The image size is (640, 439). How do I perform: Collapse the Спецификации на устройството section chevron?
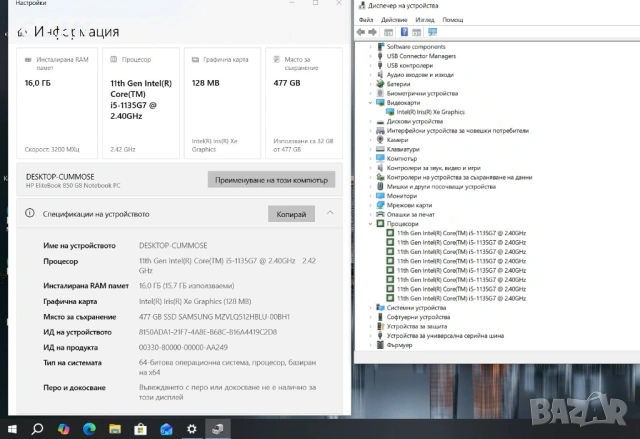(330, 213)
